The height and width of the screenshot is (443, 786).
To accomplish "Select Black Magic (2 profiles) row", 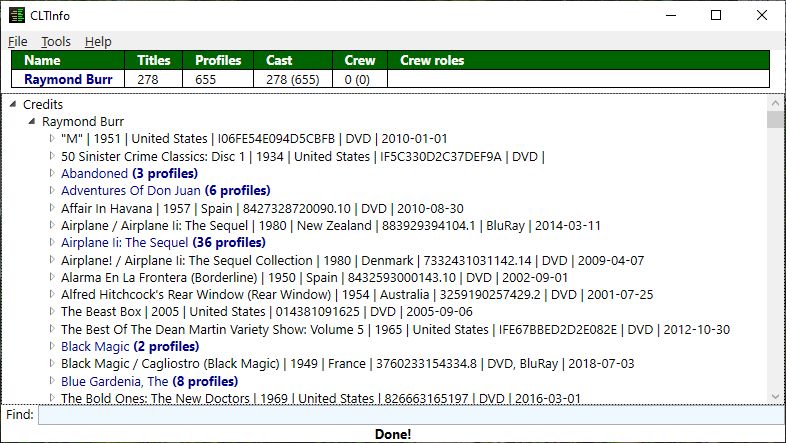I will click(130, 346).
